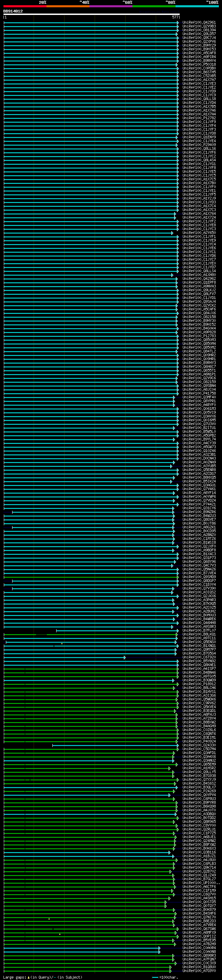The image size is (222, 980).
Task: Click the green ~80% identity legend segment
Action: pos(154,6)
